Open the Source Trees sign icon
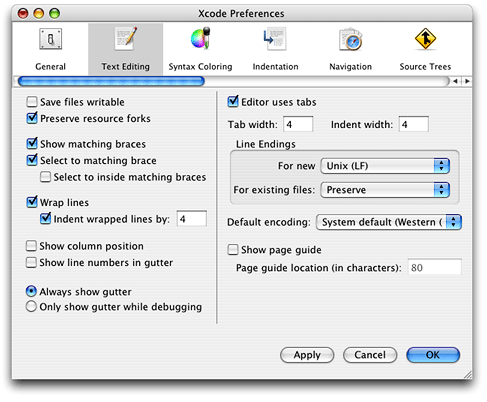 point(425,39)
